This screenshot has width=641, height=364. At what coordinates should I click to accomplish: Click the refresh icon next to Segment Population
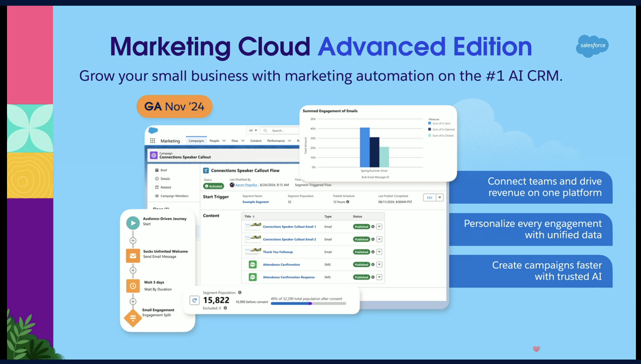(194, 300)
